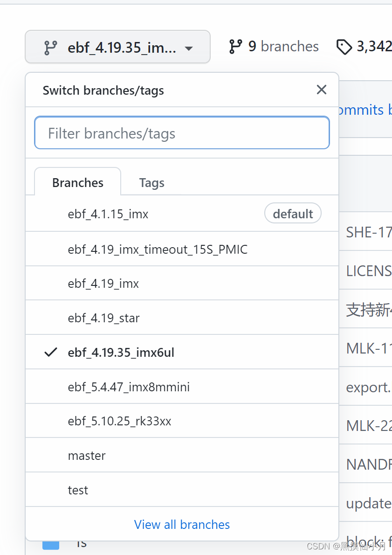
Task: Select the test branch
Action: pos(77,490)
